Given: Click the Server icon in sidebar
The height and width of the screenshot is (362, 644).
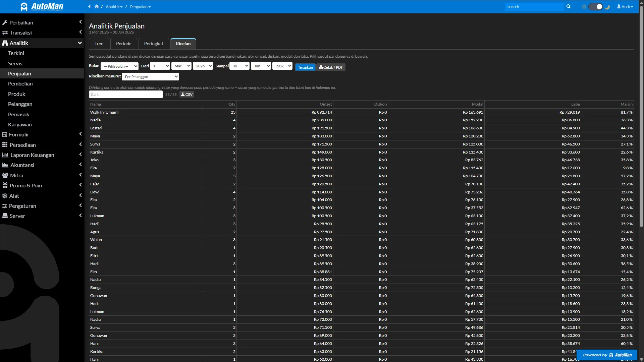Looking at the screenshot, I should click(5, 216).
